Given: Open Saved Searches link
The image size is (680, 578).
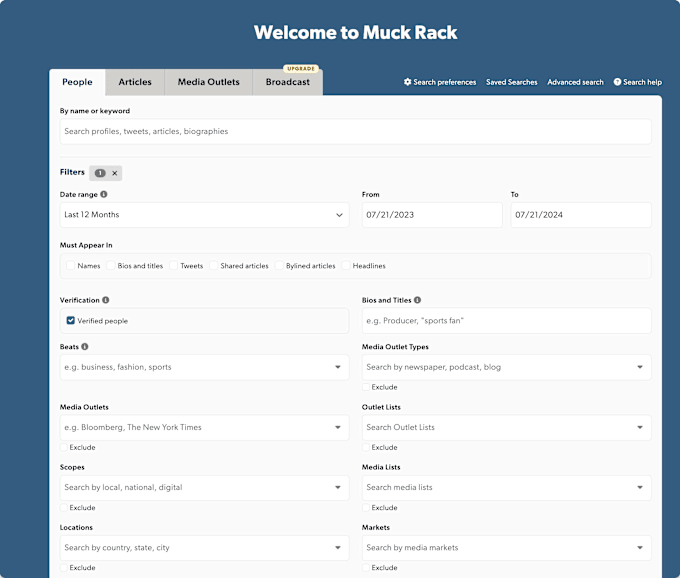Looking at the screenshot, I should [512, 82].
